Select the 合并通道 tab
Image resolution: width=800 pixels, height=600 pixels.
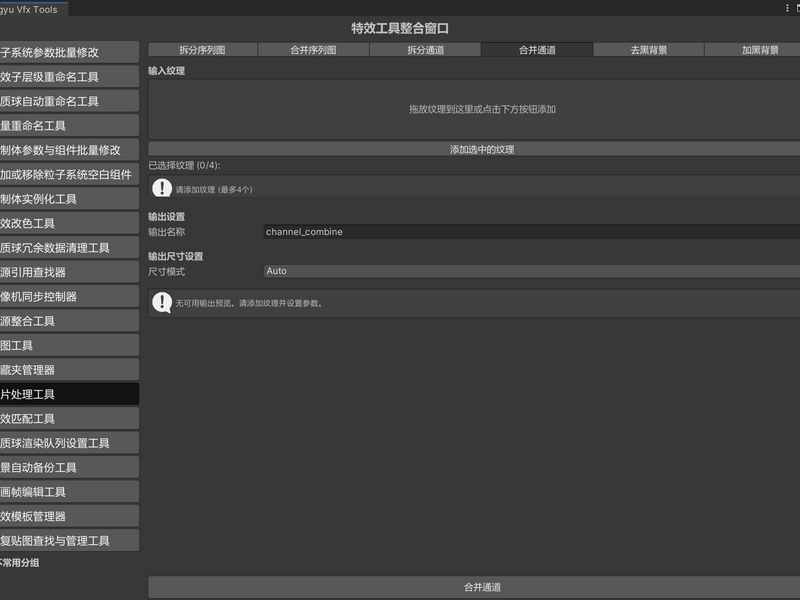[x=537, y=49]
